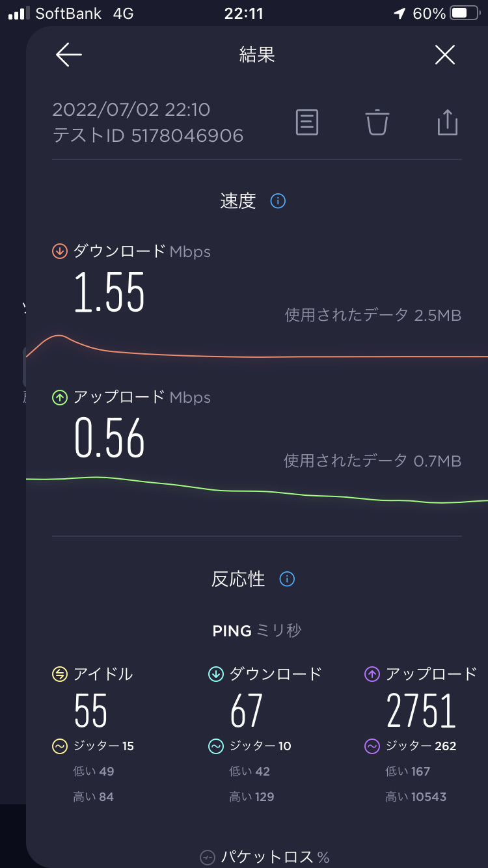Tap the teal download ping icon
488x868 pixels.
coord(216,674)
